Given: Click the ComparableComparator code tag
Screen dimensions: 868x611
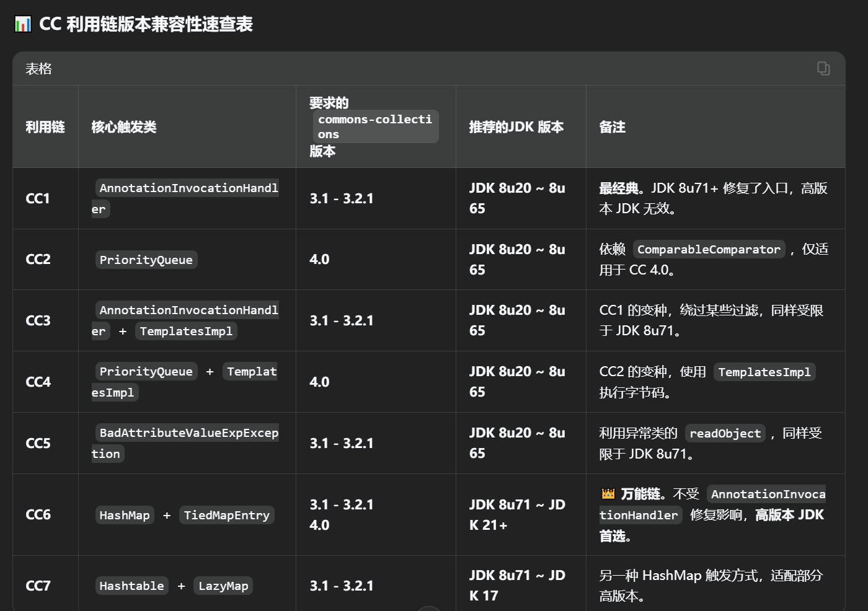Looking at the screenshot, I should (709, 249).
